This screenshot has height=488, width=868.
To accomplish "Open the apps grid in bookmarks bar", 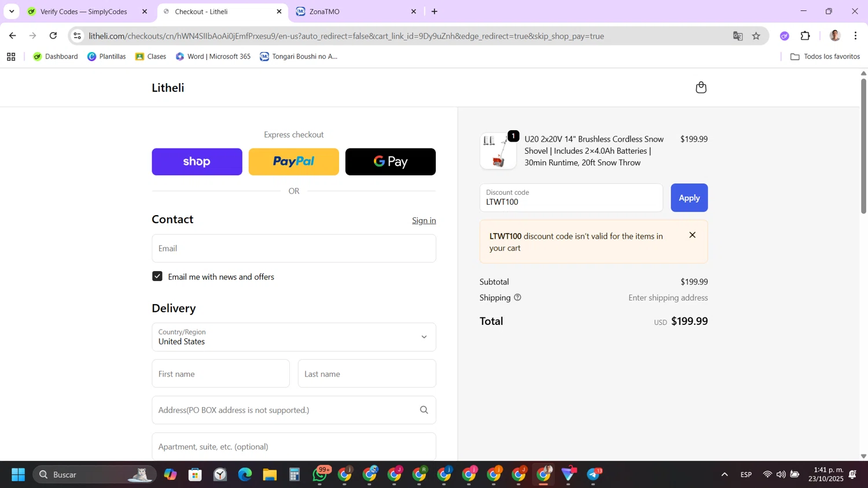I will [11, 57].
